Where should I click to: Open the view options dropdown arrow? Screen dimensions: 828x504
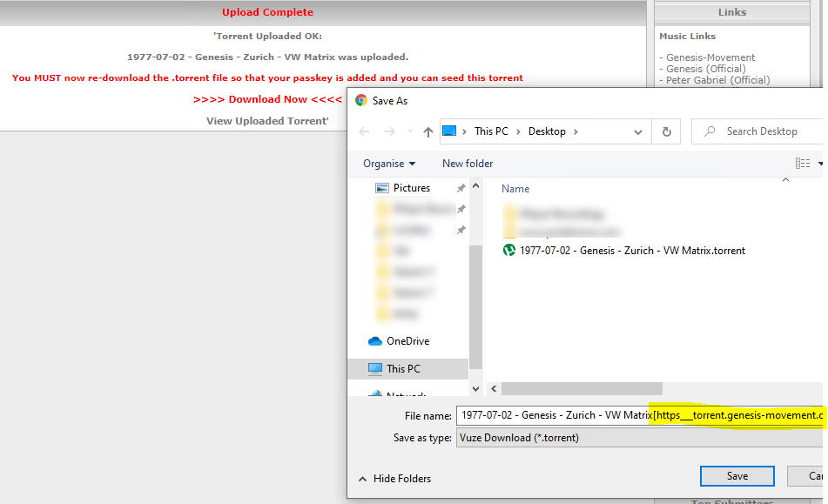pyautogui.click(x=820, y=164)
